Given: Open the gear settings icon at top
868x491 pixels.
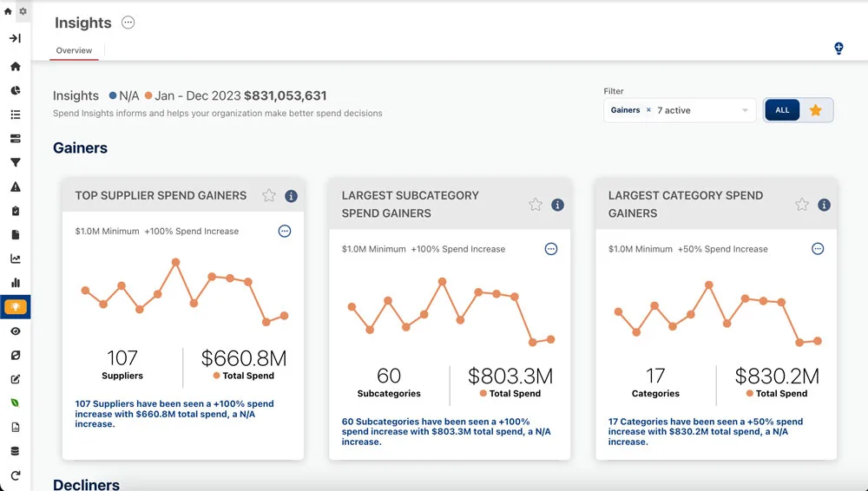Looking at the screenshot, I should pos(23,11).
